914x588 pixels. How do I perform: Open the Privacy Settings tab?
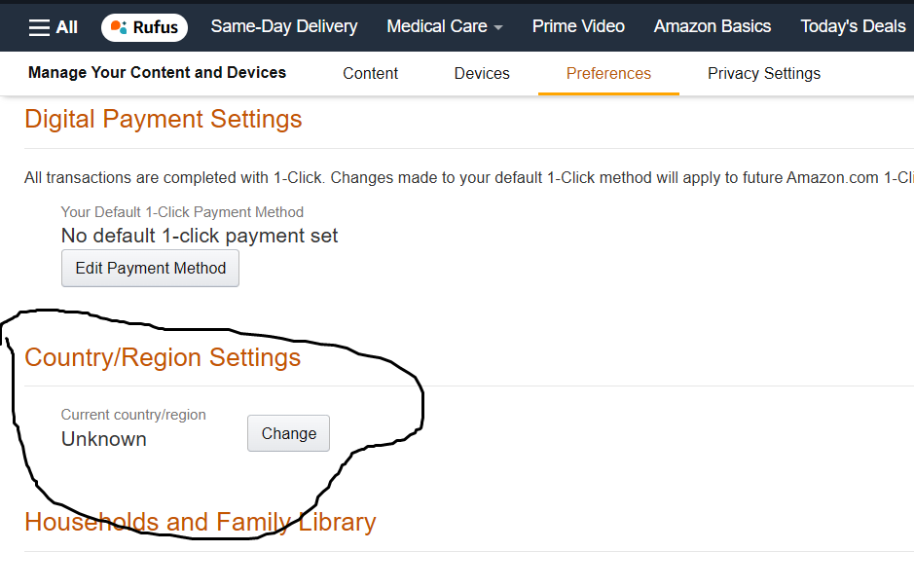tap(764, 74)
